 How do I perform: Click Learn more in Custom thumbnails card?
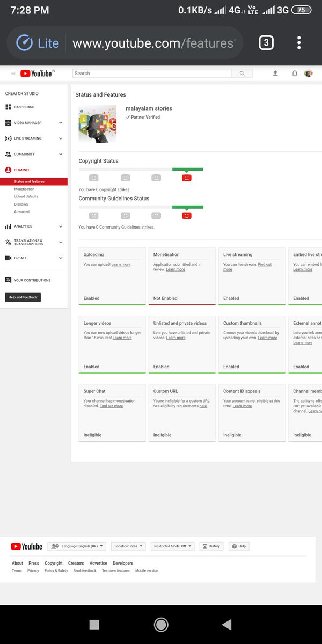(268, 338)
